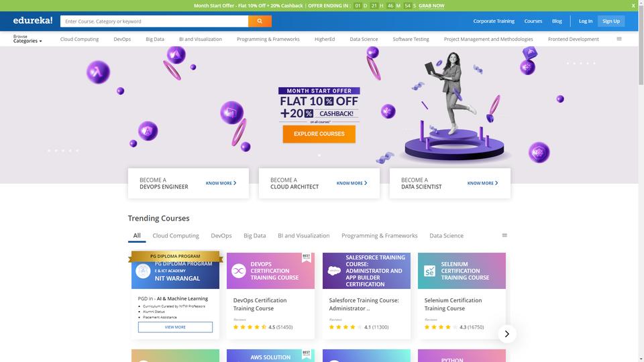Select Data Science tab under Trending Courses
The width and height of the screenshot is (644, 362).
[x=447, y=235]
